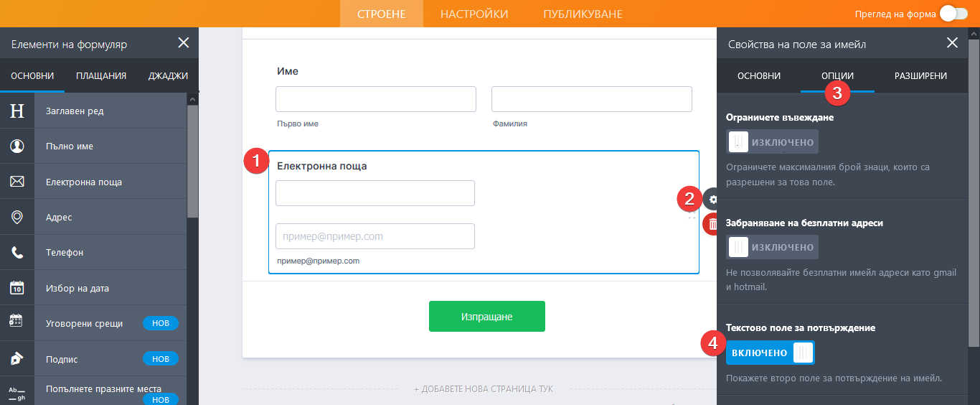Screen dimensions: 980x405
Task: Click the Телефон handset icon
Action: pyautogui.click(x=17, y=253)
